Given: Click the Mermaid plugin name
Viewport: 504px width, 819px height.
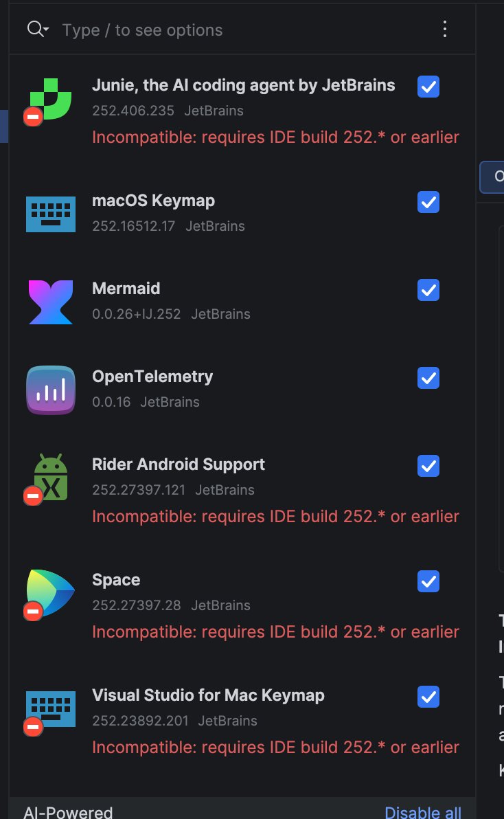Looking at the screenshot, I should pos(126,289).
